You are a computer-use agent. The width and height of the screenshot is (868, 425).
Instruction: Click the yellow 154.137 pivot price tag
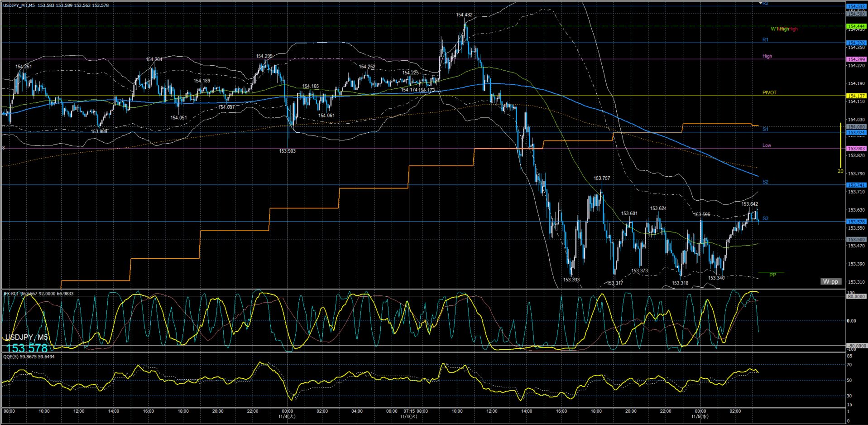pyautogui.click(x=856, y=96)
